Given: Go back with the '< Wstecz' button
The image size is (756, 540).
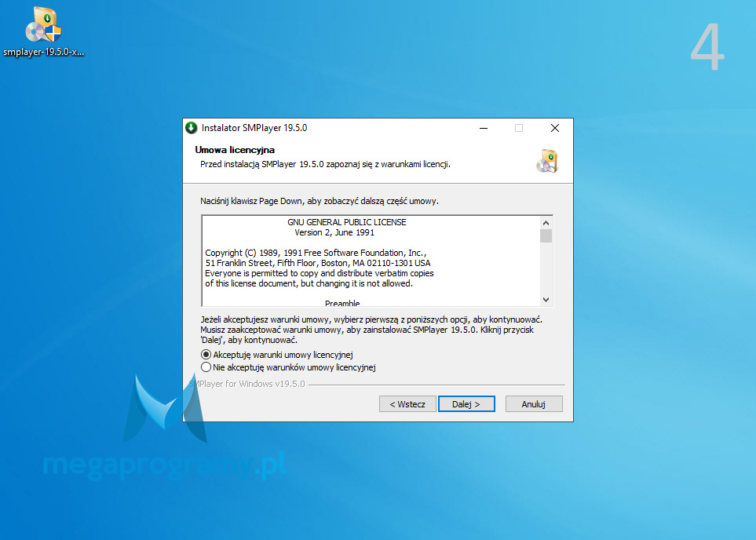Looking at the screenshot, I should 407,404.
